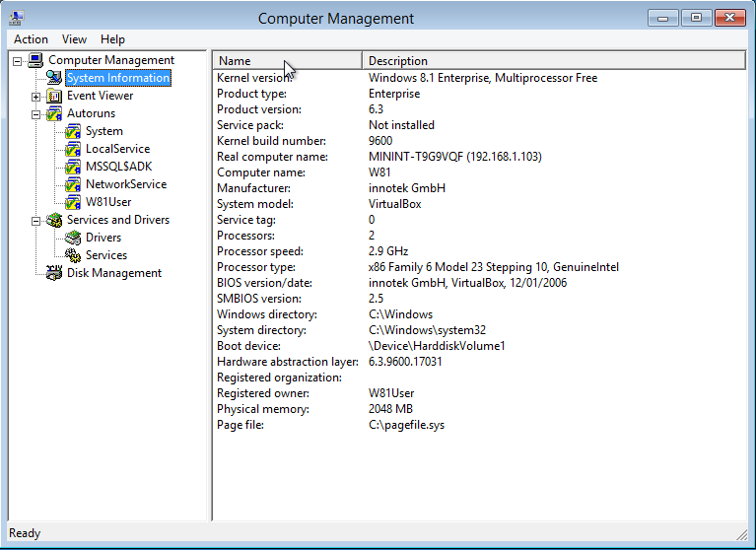Select the NetworkService autoruns entry
The image size is (756, 550).
pyautogui.click(x=125, y=184)
